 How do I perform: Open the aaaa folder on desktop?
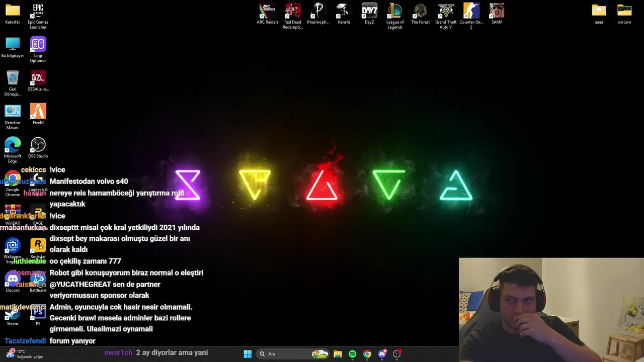pyautogui.click(x=599, y=14)
